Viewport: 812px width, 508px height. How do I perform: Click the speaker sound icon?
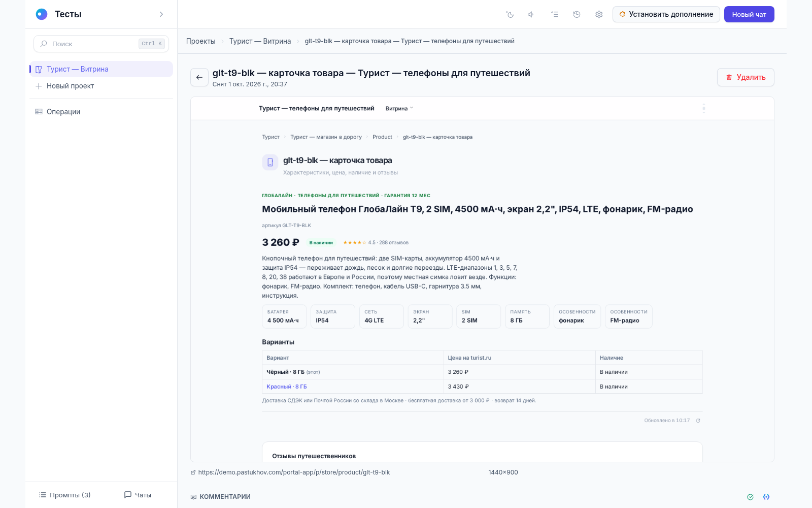pyautogui.click(x=531, y=14)
